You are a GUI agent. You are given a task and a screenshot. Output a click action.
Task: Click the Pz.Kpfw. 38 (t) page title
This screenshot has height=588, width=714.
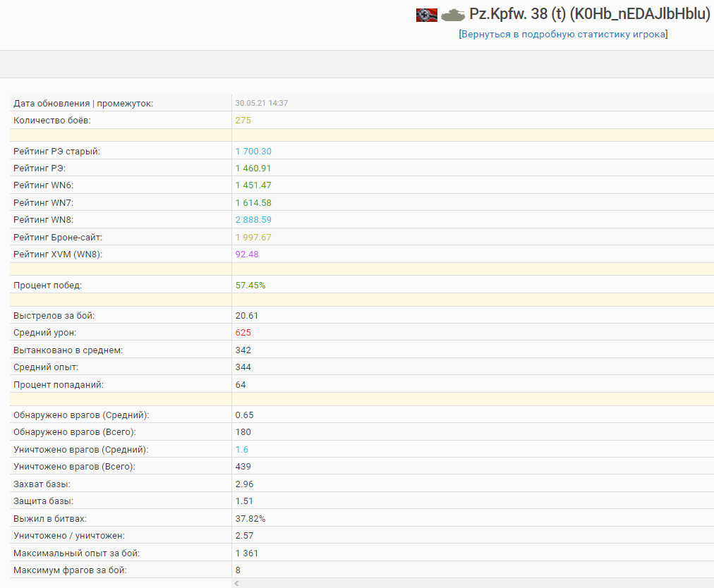pos(589,15)
